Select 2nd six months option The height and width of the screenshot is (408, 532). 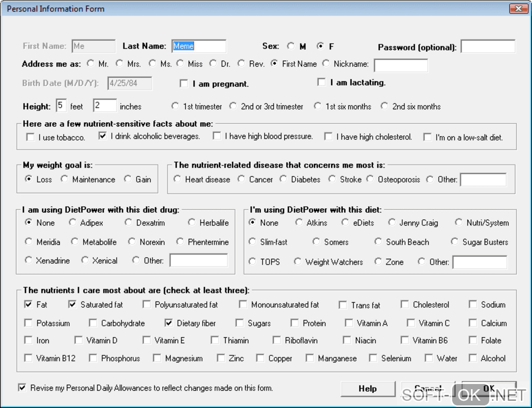(384, 106)
